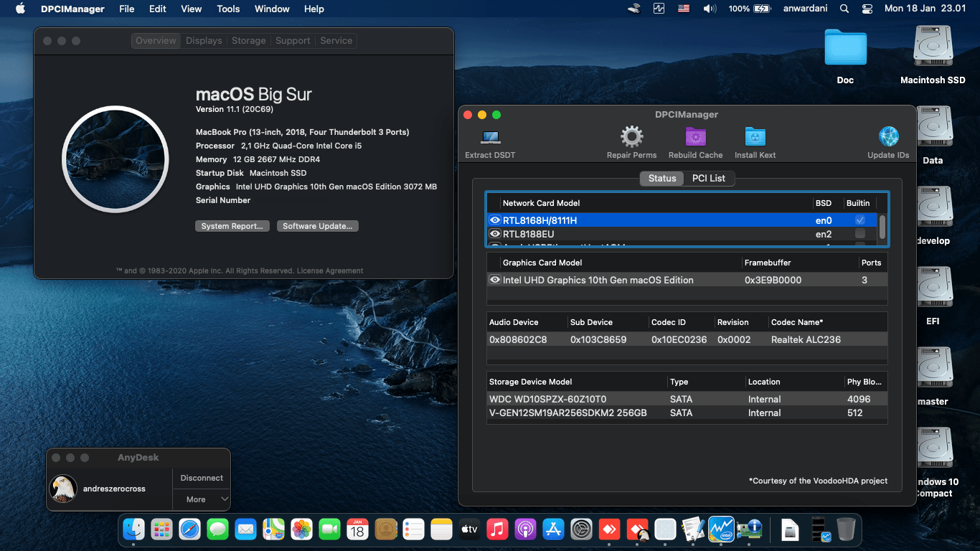
Task: Click network card list scrollbar
Action: [x=882, y=227]
